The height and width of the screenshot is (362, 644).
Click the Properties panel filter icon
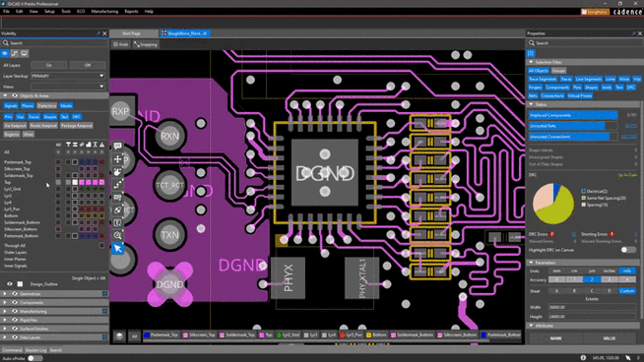[531, 53]
